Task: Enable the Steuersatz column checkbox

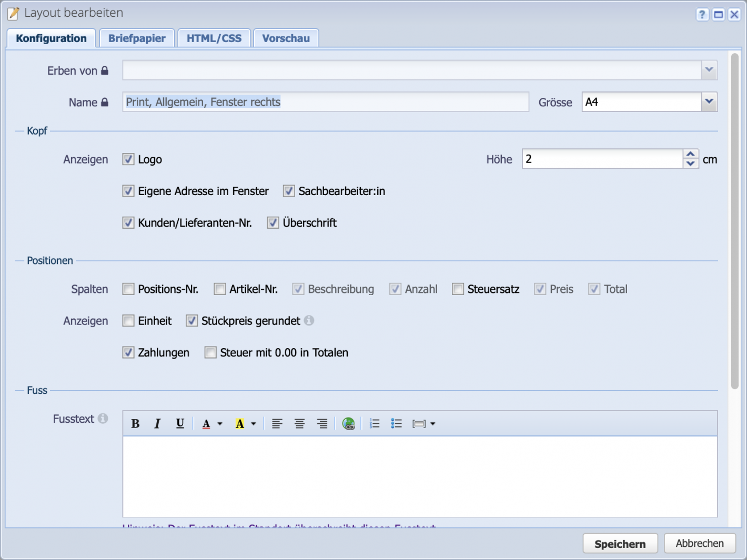Action: point(458,289)
